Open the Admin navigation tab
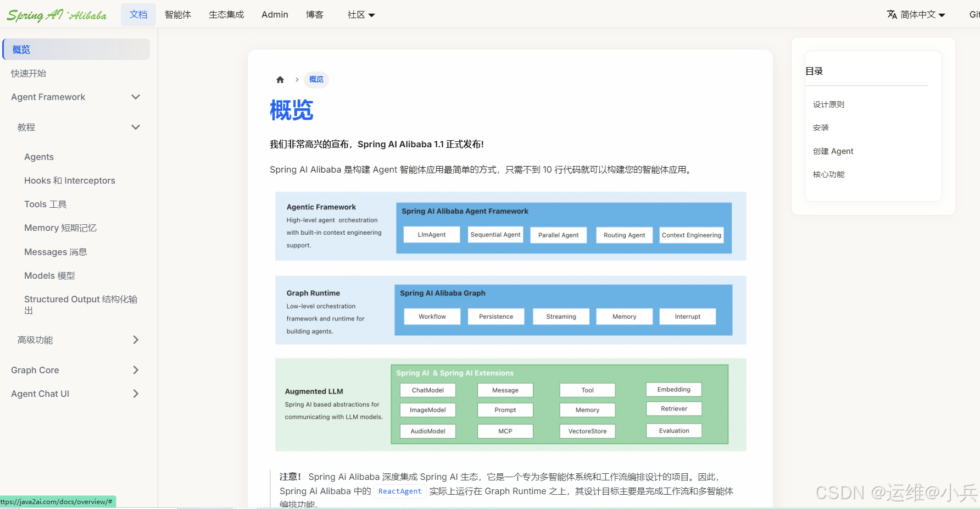This screenshot has height=509, width=980. pyautogui.click(x=275, y=15)
